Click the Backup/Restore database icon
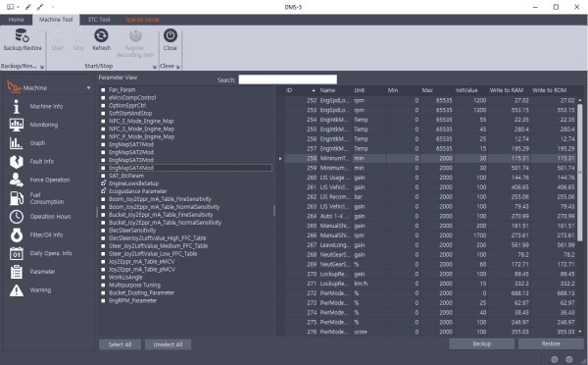 pyautogui.click(x=22, y=35)
